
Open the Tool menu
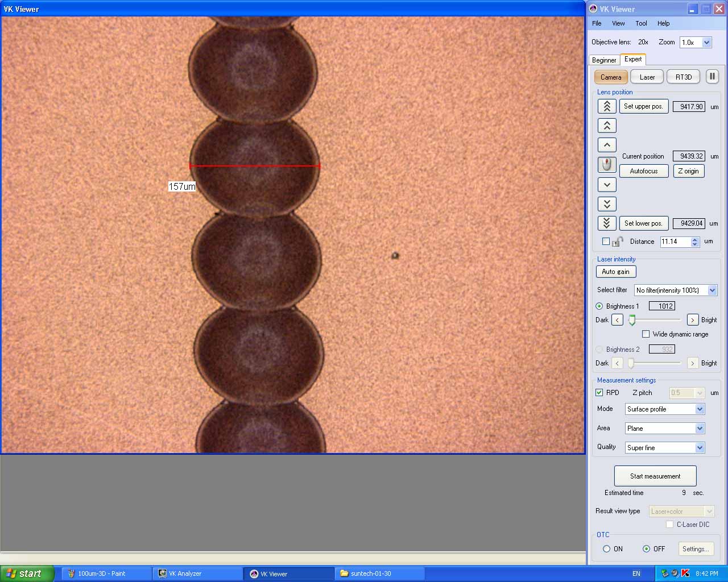point(641,23)
